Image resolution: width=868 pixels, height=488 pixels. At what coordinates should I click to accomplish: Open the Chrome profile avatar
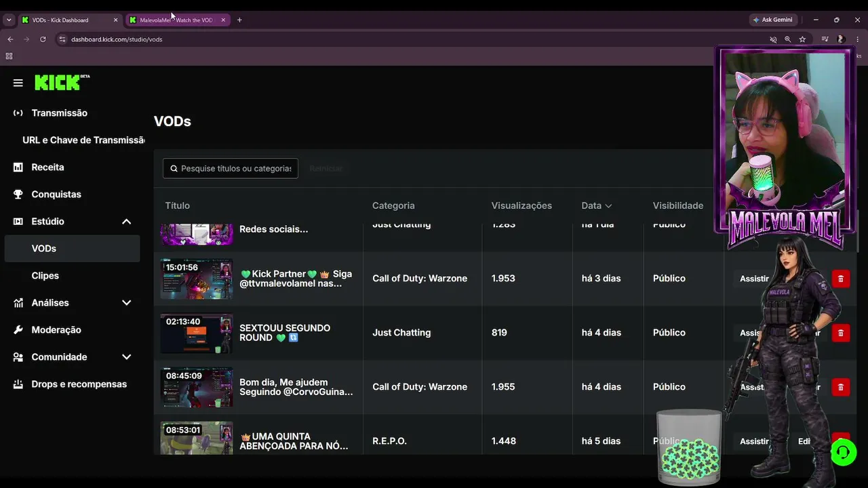(x=841, y=39)
